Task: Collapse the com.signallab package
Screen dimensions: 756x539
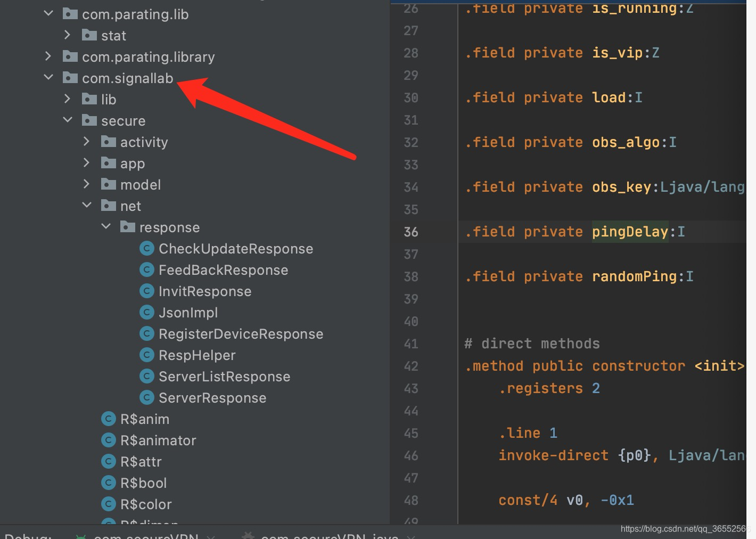Action: pos(48,77)
